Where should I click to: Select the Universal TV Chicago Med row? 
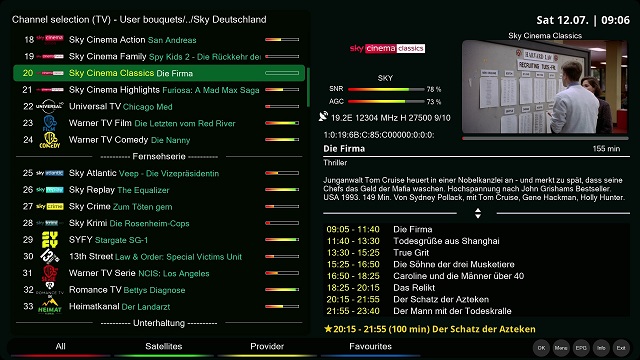point(159,107)
